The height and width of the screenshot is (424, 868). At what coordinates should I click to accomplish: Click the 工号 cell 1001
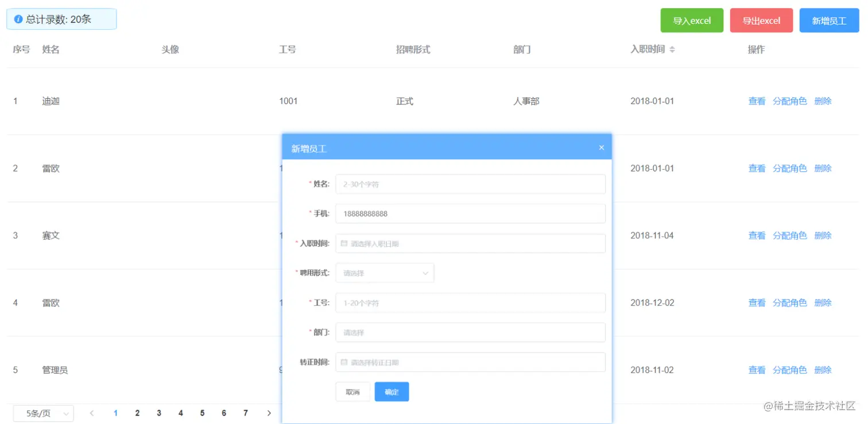pyautogui.click(x=288, y=101)
